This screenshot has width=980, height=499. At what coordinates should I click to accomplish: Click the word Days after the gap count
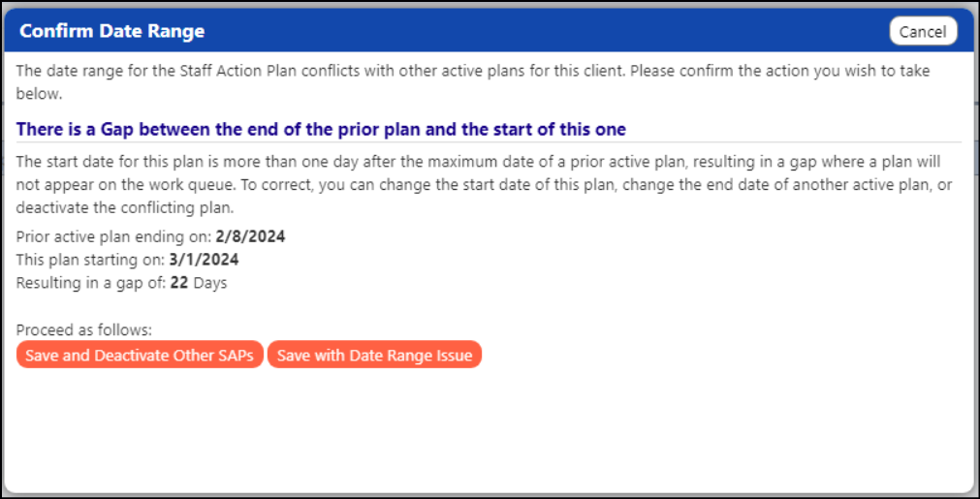point(210,283)
